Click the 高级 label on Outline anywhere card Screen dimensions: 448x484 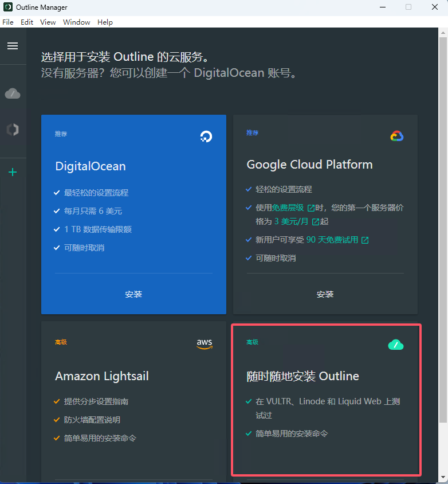253,342
